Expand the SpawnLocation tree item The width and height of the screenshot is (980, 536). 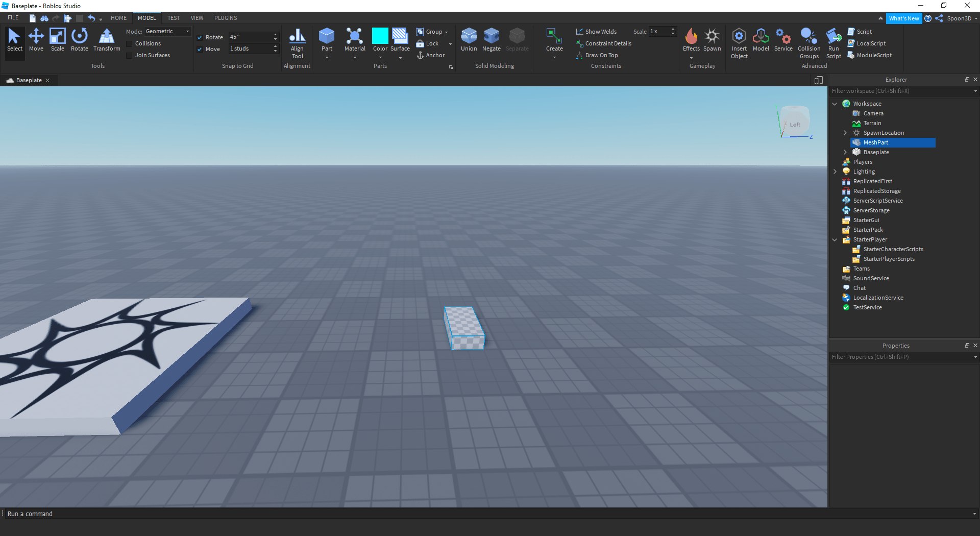845,133
